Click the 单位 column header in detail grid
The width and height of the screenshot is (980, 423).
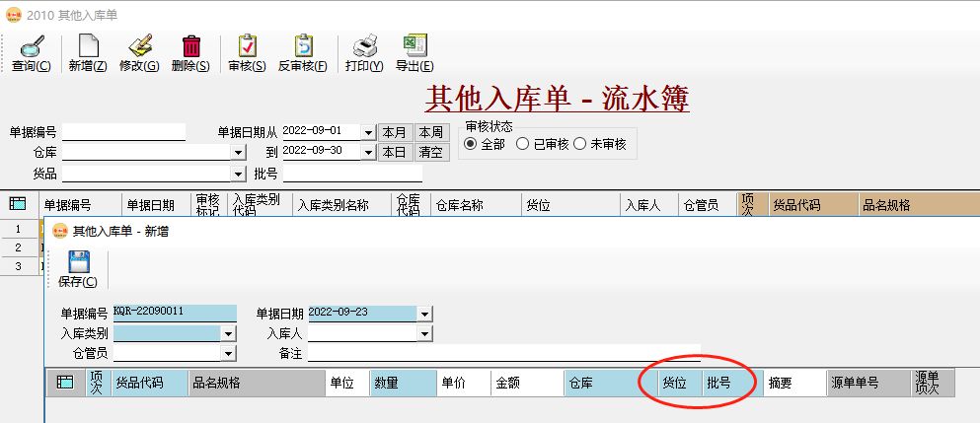tap(347, 383)
